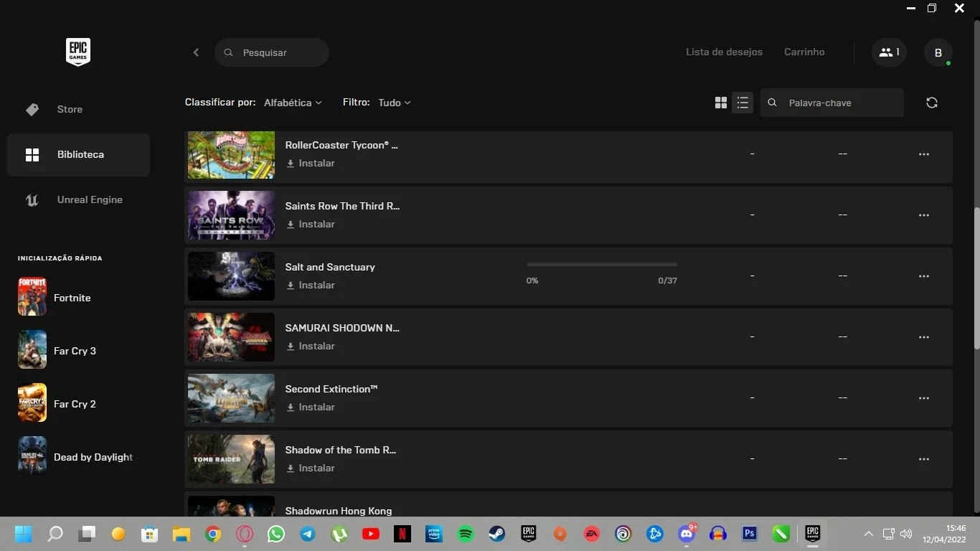Click the 0/37 download count text

click(x=667, y=281)
